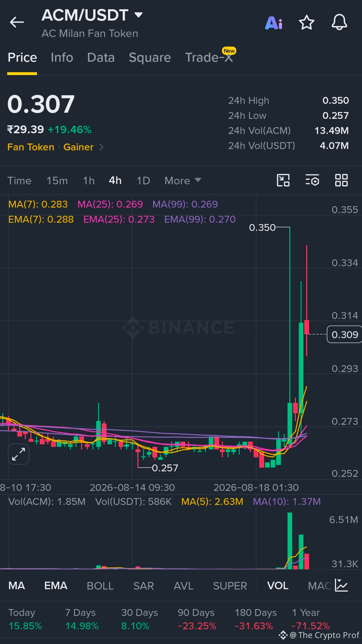
Task: Open the multi-chart grid layout icon
Action: tap(341, 180)
